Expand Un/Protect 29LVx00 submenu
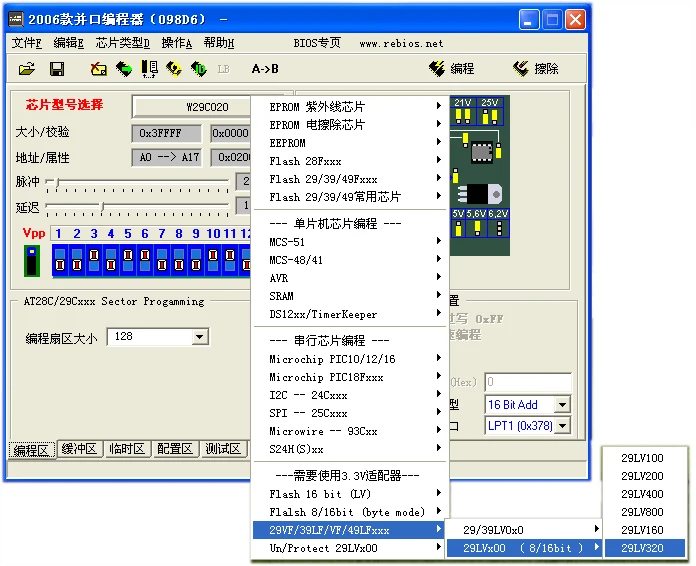Image resolution: width=696 pixels, height=566 pixels. tap(350, 548)
